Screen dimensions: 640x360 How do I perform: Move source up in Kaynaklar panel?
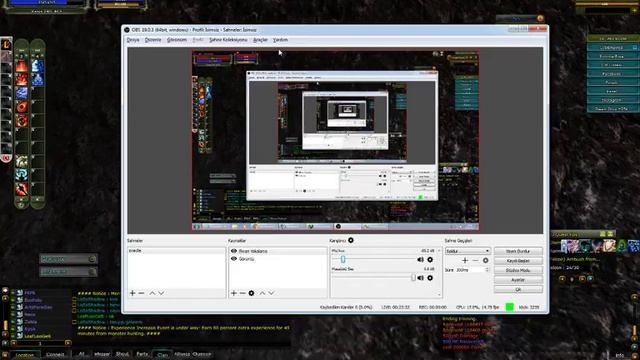click(x=262, y=293)
